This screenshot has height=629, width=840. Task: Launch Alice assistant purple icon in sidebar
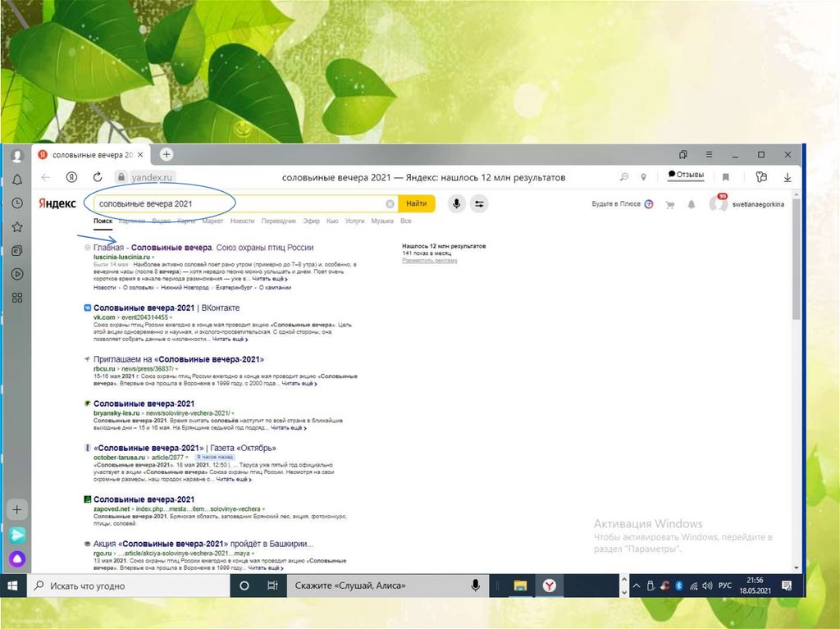pyautogui.click(x=17, y=558)
